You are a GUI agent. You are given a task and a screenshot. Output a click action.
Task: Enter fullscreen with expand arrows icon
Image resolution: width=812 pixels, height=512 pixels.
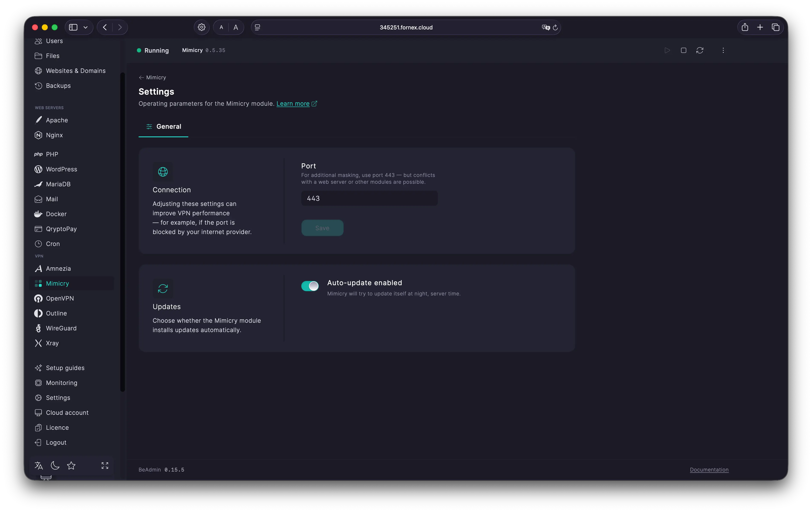(x=105, y=466)
